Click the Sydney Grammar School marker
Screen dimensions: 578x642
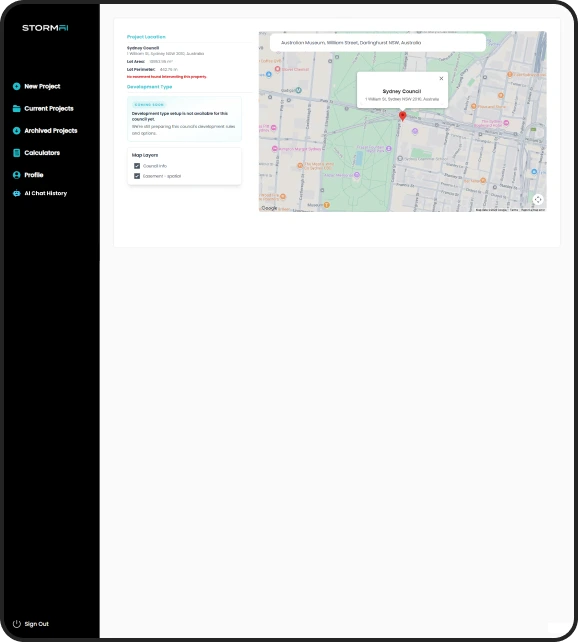pyautogui.click(x=400, y=158)
